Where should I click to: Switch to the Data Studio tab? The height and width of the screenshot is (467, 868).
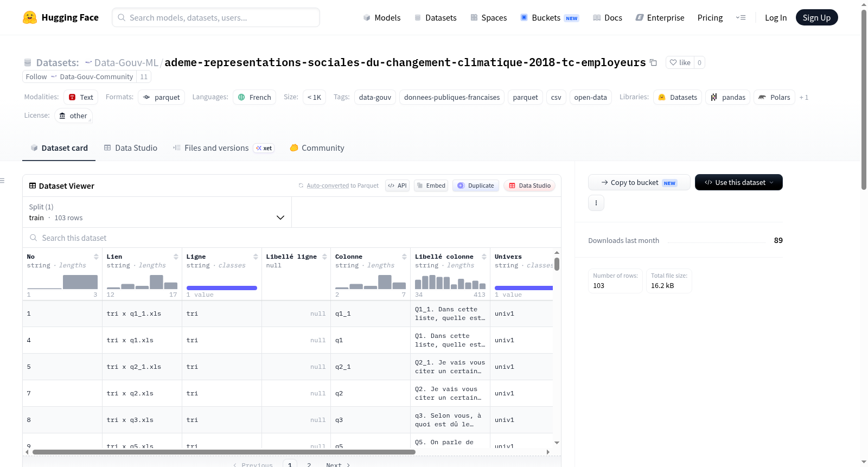tap(131, 148)
